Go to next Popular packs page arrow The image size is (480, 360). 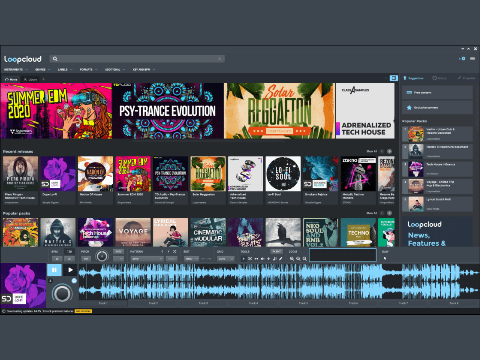389,213
